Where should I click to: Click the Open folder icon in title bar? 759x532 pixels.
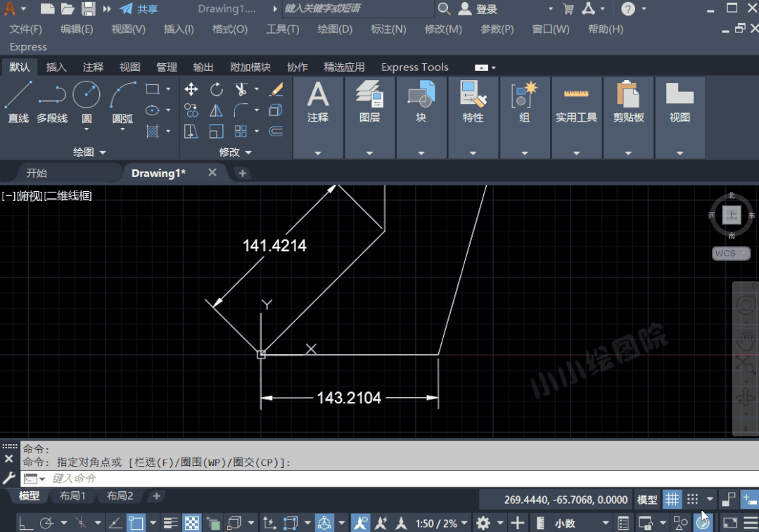(68, 8)
